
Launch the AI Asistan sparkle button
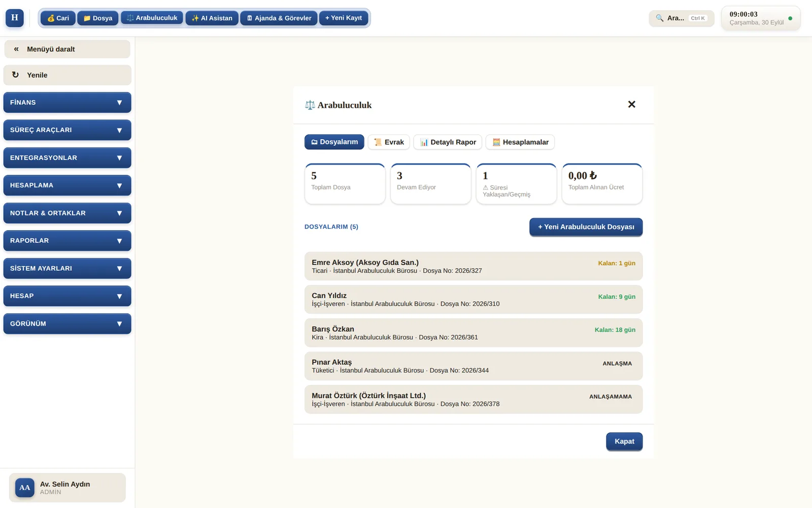click(x=212, y=18)
